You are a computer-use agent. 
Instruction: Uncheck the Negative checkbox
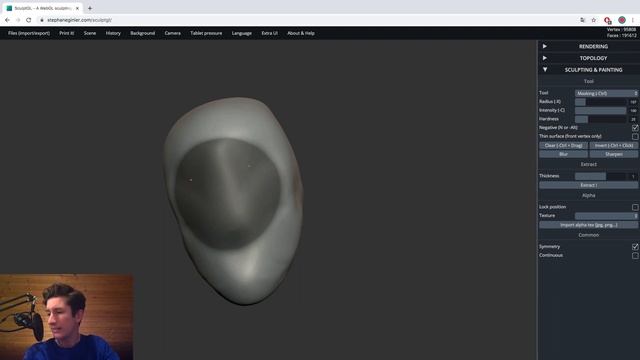click(635, 128)
